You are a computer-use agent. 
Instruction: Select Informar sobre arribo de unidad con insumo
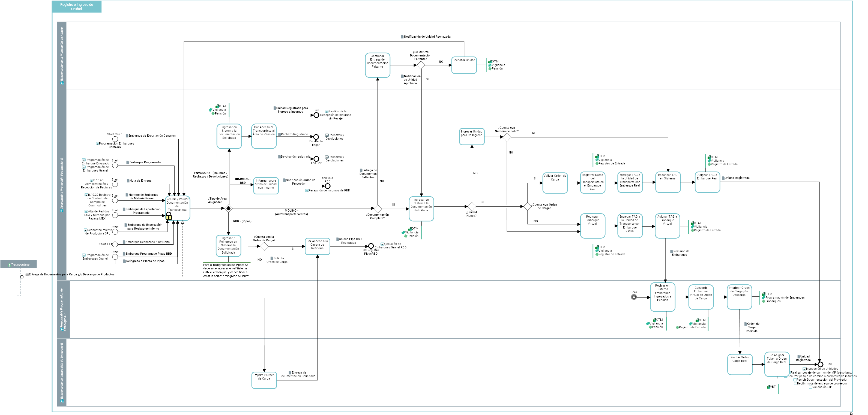[266, 186]
